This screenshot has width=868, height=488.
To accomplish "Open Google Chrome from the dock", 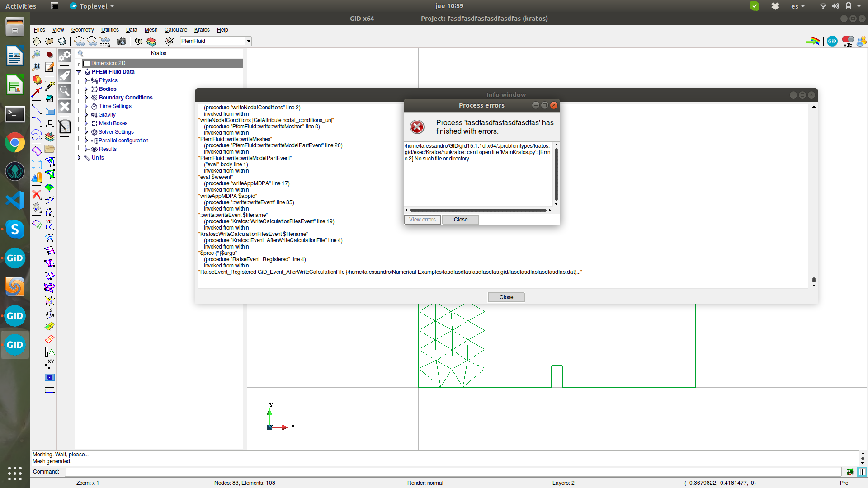I will [15, 142].
